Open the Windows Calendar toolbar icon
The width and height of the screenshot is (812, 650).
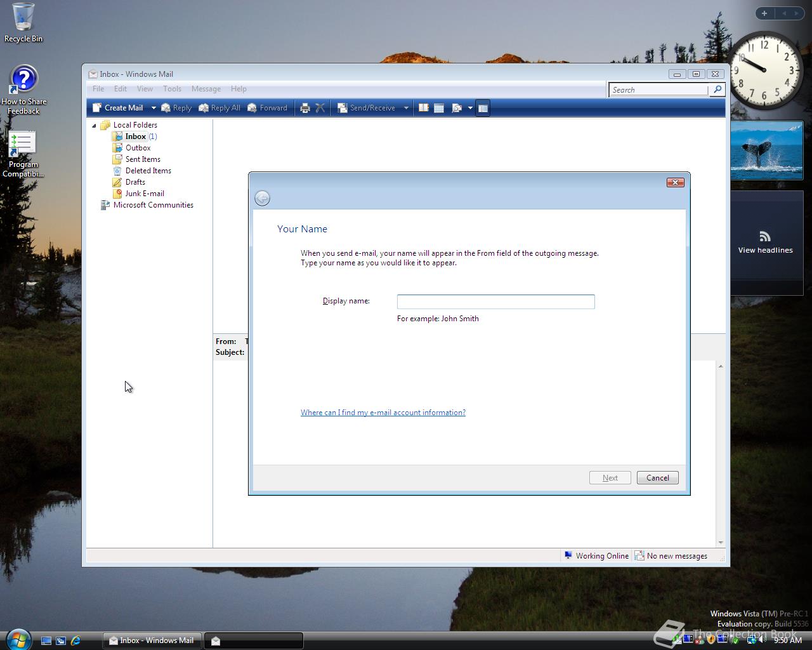tap(439, 108)
